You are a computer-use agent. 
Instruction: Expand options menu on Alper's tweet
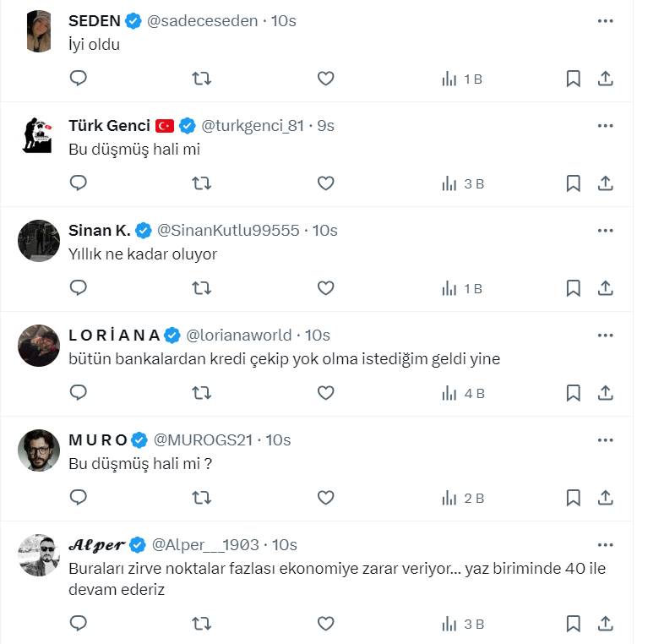(x=605, y=544)
